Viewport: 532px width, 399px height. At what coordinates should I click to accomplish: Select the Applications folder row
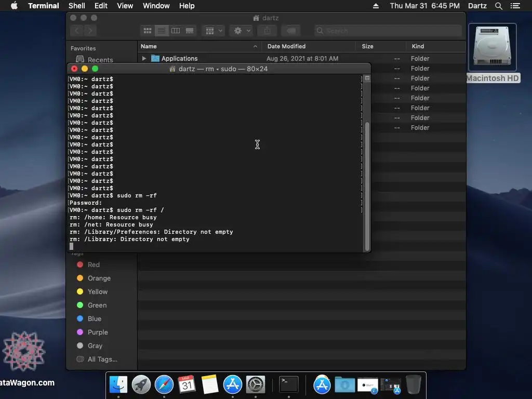pyautogui.click(x=301, y=58)
